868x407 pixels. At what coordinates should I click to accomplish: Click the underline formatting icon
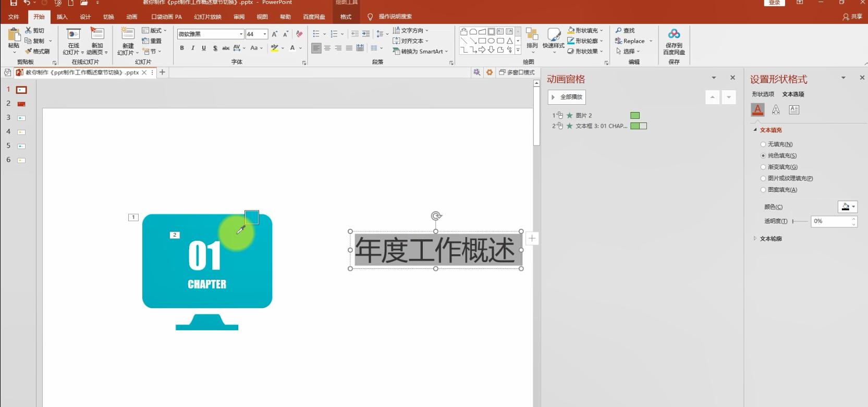tap(203, 48)
